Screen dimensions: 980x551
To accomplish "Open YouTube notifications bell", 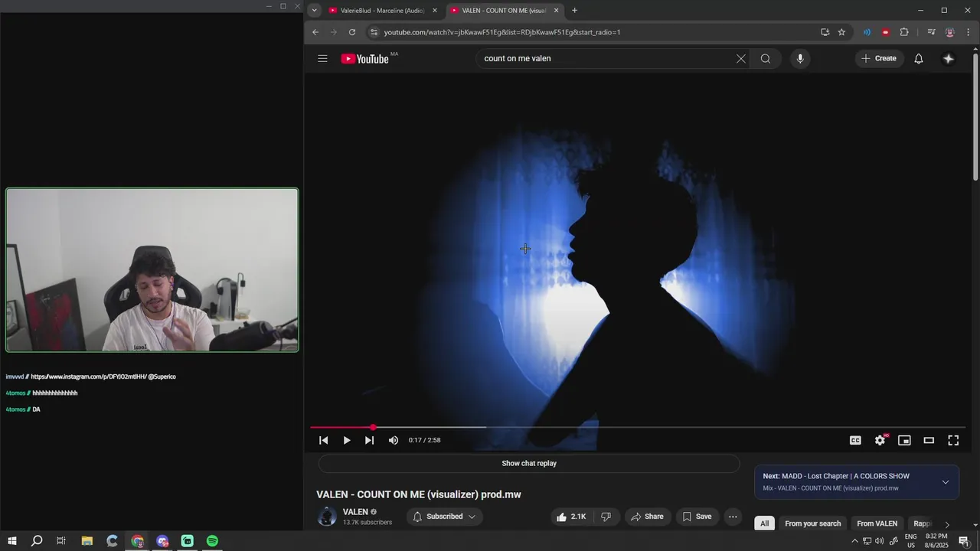I will 919,59.
